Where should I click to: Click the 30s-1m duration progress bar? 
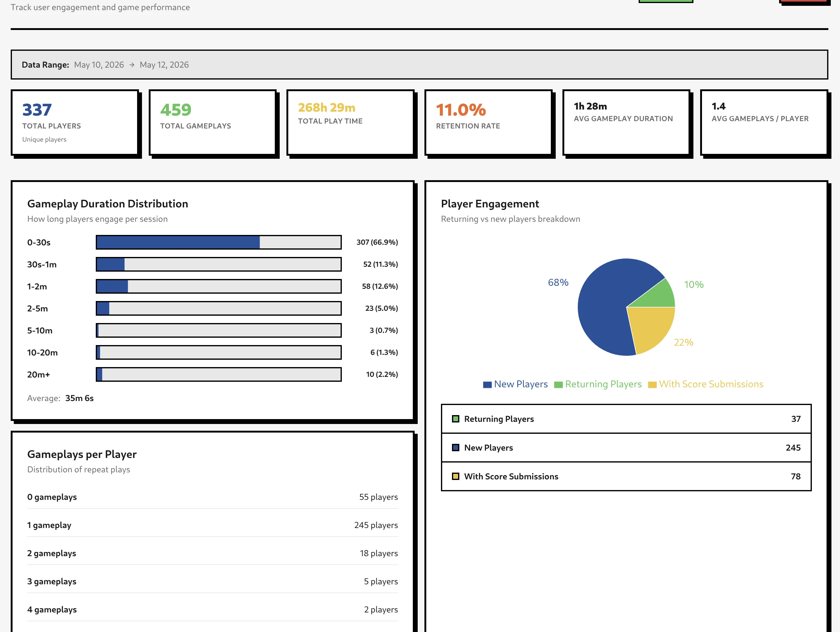218,264
